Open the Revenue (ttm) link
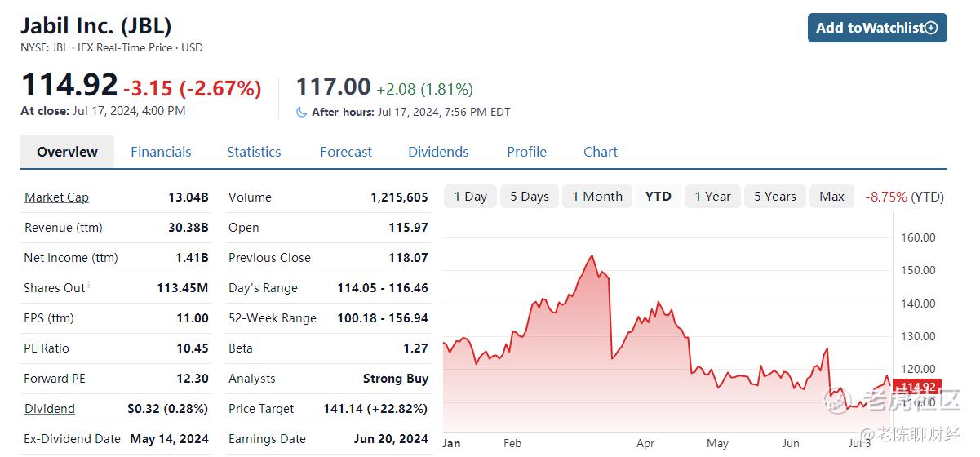The width and height of the screenshot is (980, 457). click(x=64, y=228)
